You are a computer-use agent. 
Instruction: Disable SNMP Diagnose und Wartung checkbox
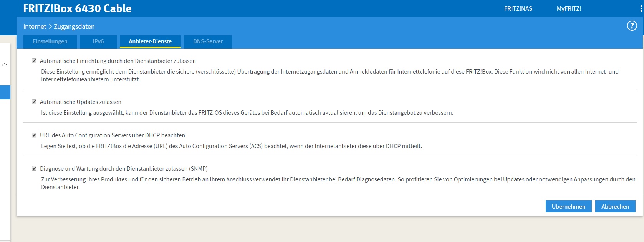(34, 169)
